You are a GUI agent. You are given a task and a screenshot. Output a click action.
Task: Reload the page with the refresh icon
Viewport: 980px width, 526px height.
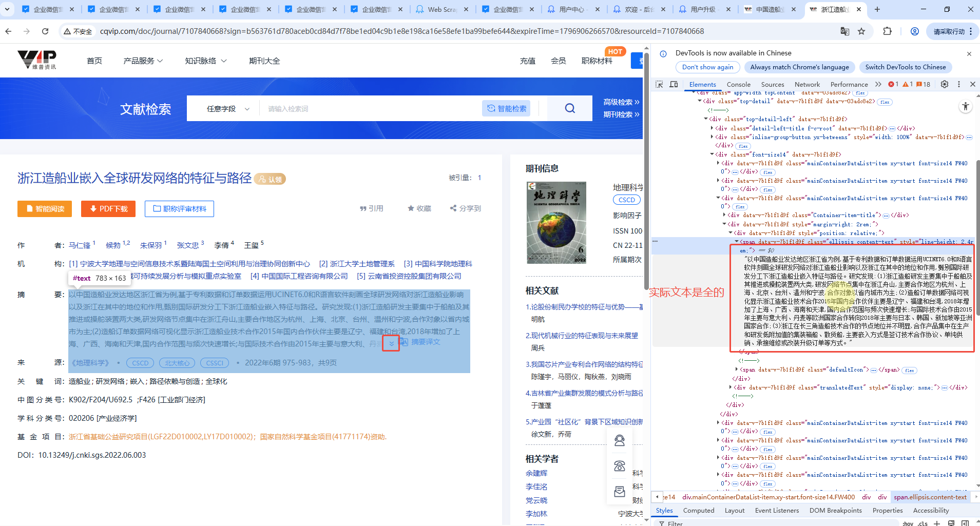(x=45, y=31)
